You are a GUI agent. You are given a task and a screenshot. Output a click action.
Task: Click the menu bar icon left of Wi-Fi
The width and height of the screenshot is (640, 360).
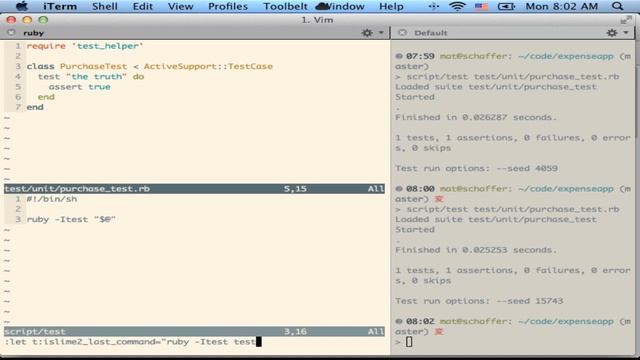pyautogui.click(x=433, y=6)
